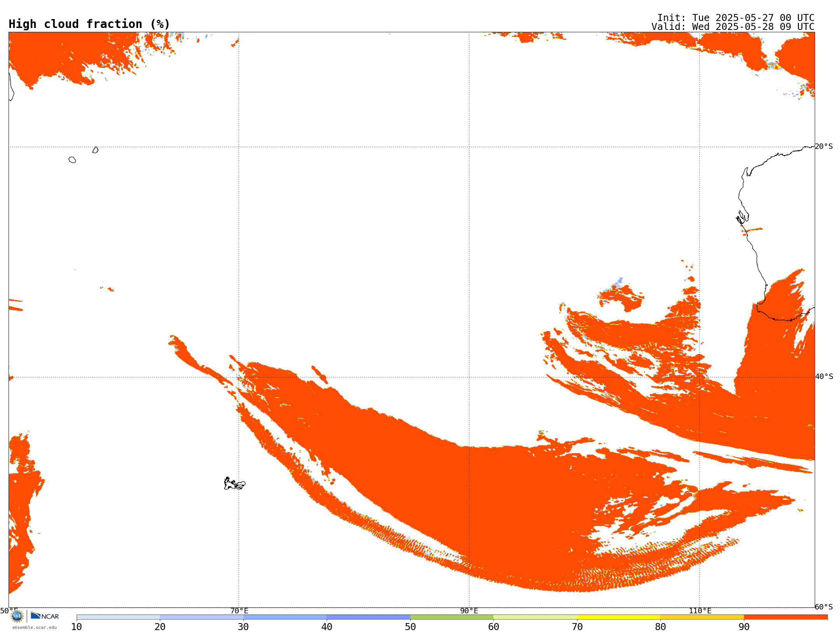Image resolution: width=840 pixels, height=632 pixels.
Task: Click the colorbar tick label 50
Action: tap(410, 627)
